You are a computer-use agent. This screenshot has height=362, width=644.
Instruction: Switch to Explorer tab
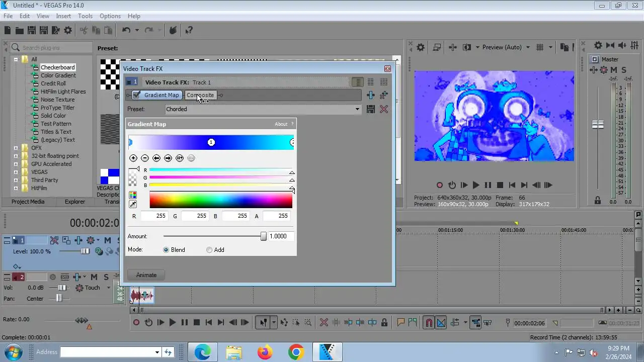tap(75, 202)
